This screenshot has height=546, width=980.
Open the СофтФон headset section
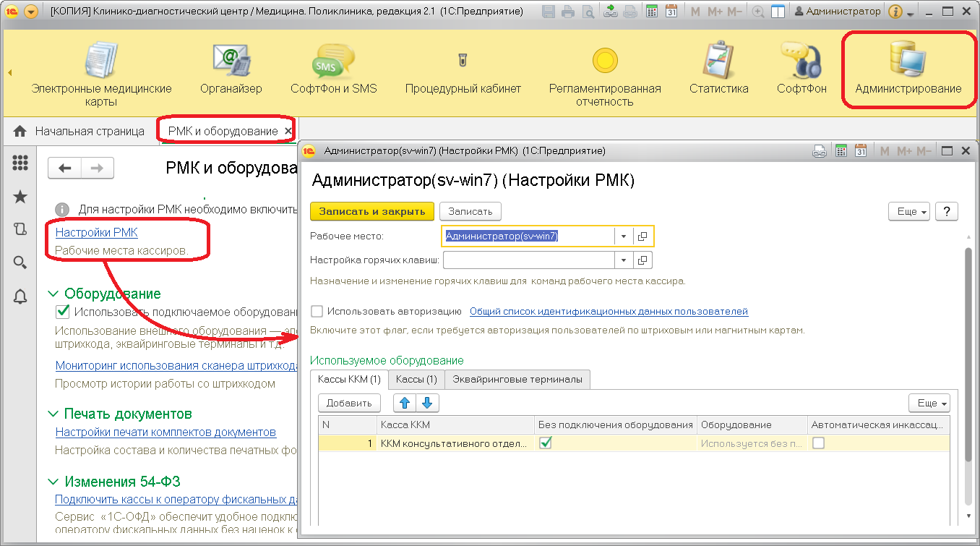(801, 69)
